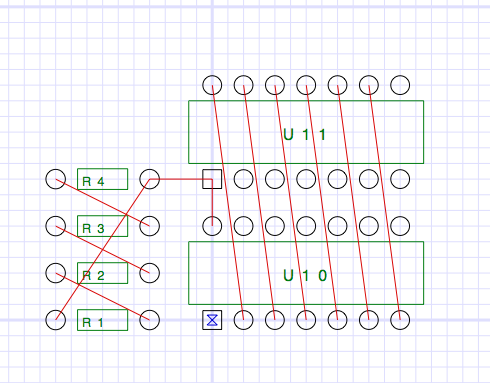This screenshot has width=490, height=383.
Task: Select R3's right pad
Action: click(x=150, y=226)
